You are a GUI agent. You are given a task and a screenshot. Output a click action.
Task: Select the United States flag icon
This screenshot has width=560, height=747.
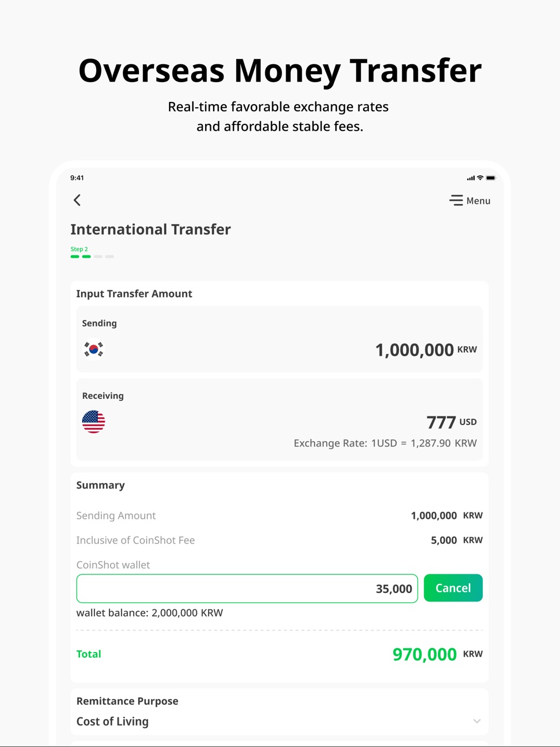coord(93,422)
